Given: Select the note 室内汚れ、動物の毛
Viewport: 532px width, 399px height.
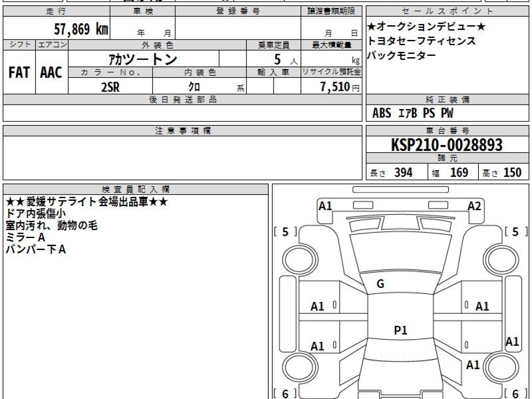Looking at the screenshot, I should click(51, 226).
